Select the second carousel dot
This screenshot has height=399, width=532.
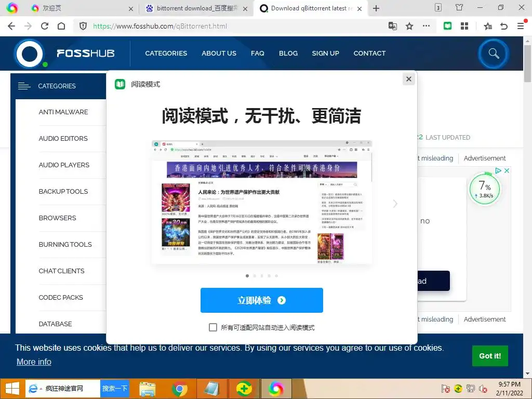(x=255, y=276)
